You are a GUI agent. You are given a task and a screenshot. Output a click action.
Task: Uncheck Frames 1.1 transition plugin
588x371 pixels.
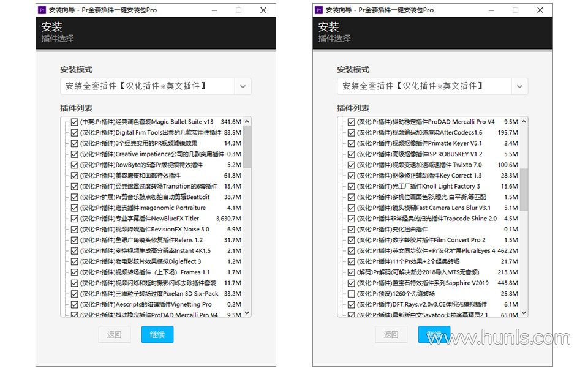[x=74, y=272]
